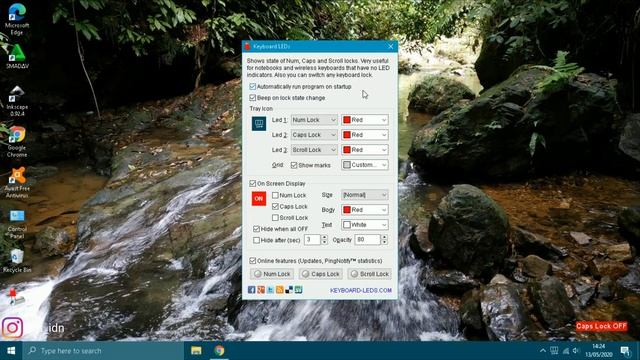
Task: Click the red ON display preview
Action: (x=259, y=199)
